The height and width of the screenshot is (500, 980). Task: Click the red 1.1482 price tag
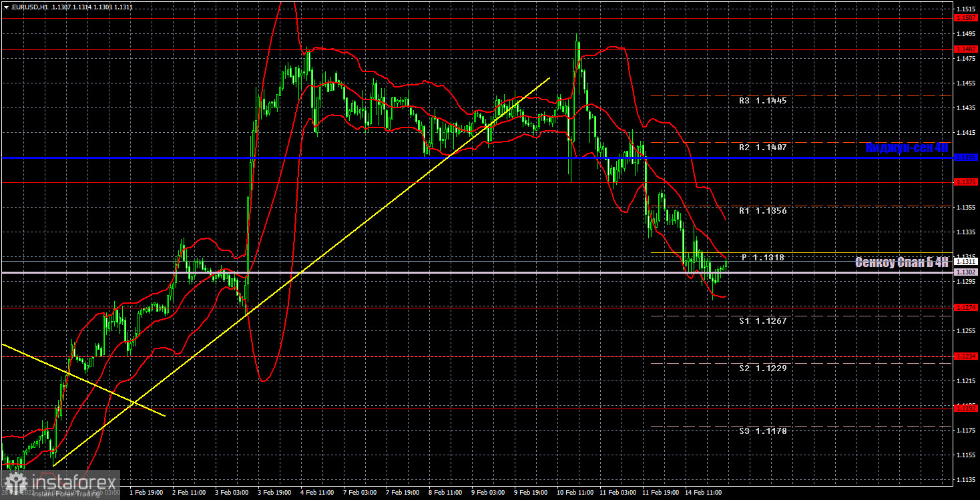coord(966,49)
